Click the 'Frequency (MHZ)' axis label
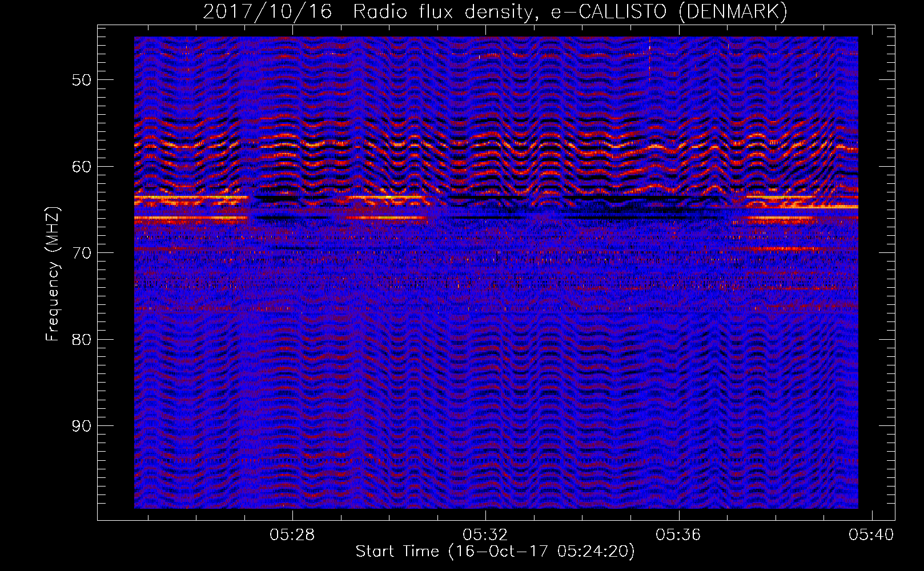Viewport: 924px width, 571px height. coord(53,274)
